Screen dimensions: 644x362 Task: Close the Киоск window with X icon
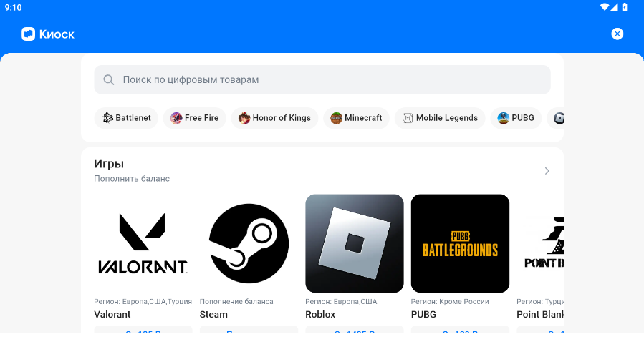[x=617, y=34]
